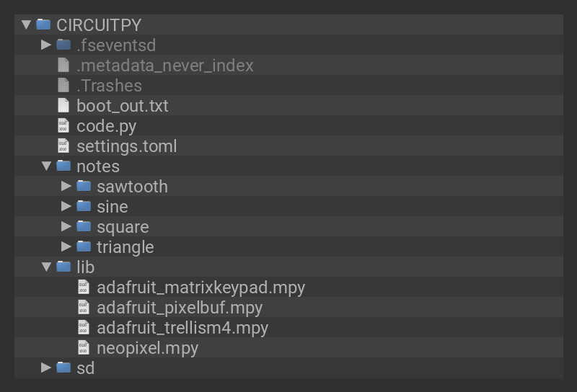Click the code.py file icon
The height and width of the screenshot is (392, 577).
63,126
